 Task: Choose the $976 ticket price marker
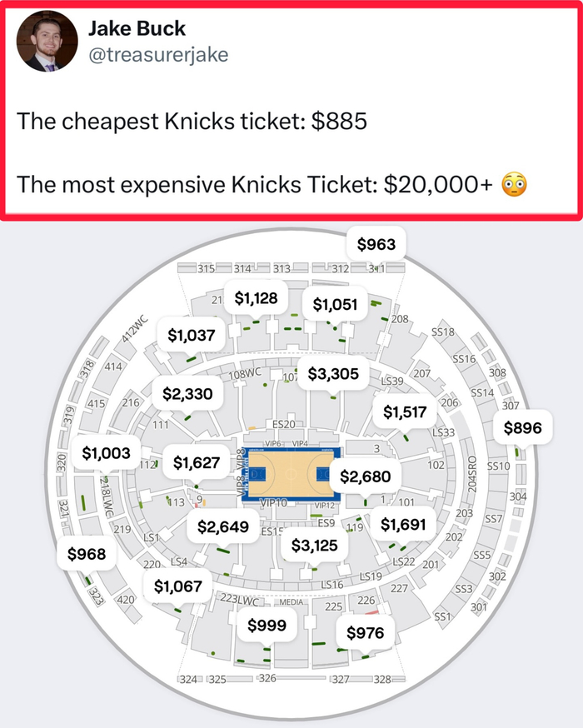pos(365,633)
